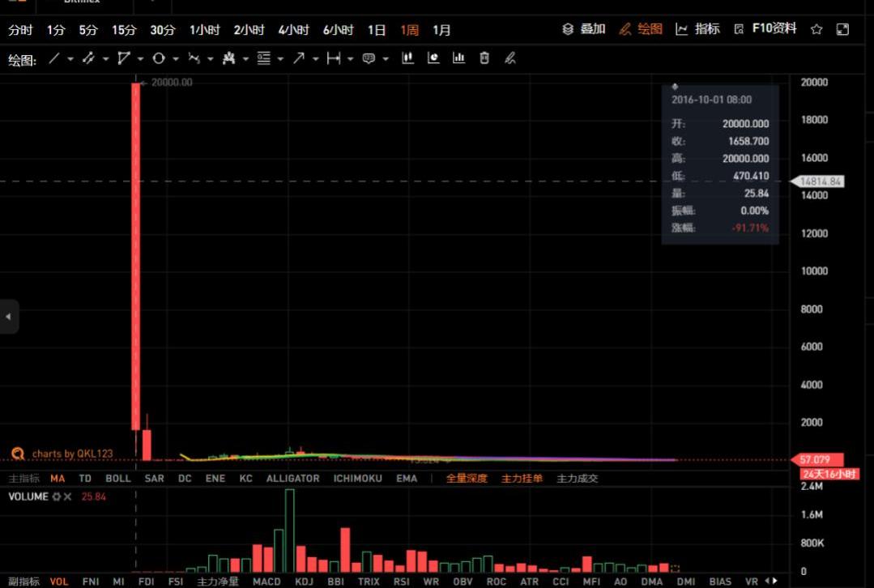Expand the left side panel handle

(x=8, y=317)
